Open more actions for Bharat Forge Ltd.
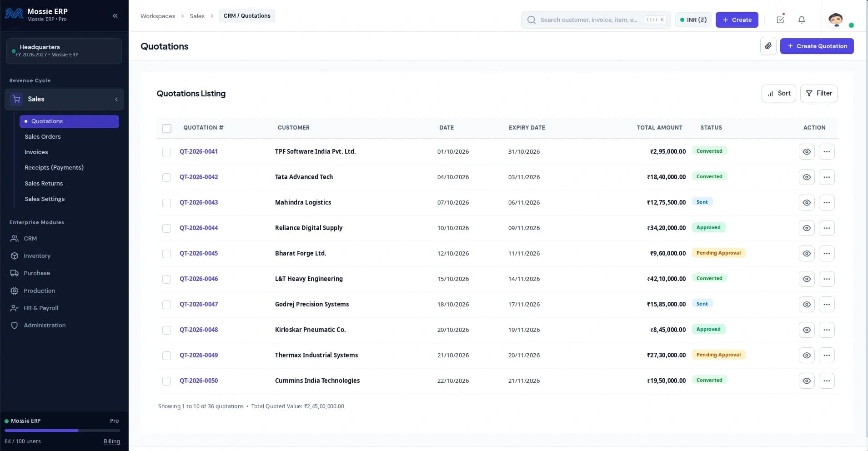Image resolution: width=868 pixels, height=451 pixels. click(827, 253)
